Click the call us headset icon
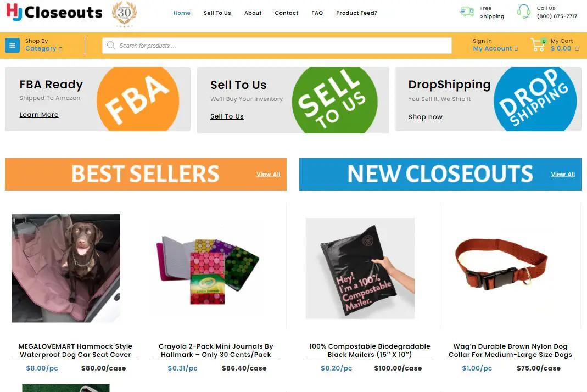The width and height of the screenshot is (587, 392). 524,12
